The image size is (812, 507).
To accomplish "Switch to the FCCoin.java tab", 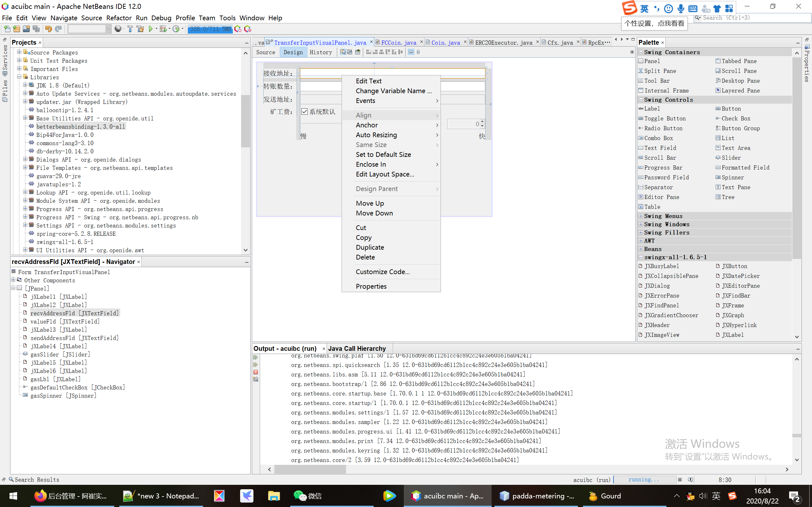I will click(x=398, y=42).
